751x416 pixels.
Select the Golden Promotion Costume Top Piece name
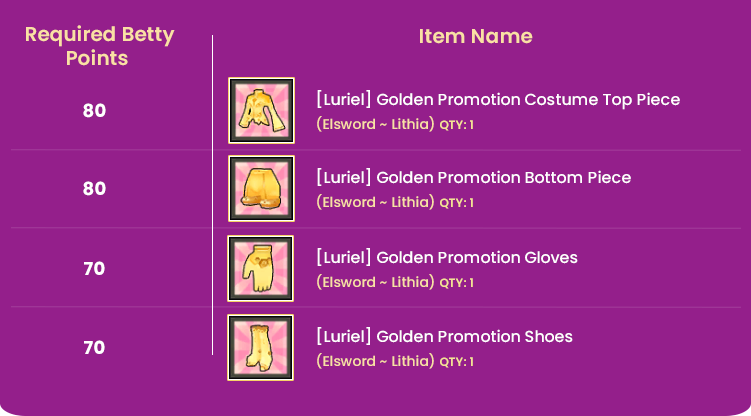click(498, 100)
